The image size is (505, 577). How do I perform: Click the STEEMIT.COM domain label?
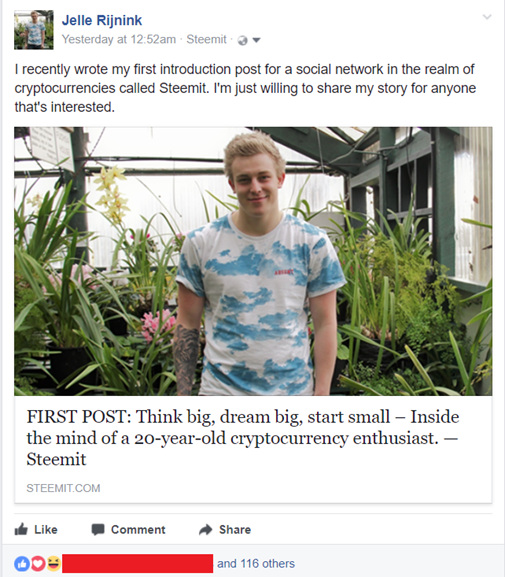(x=63, y=488)
